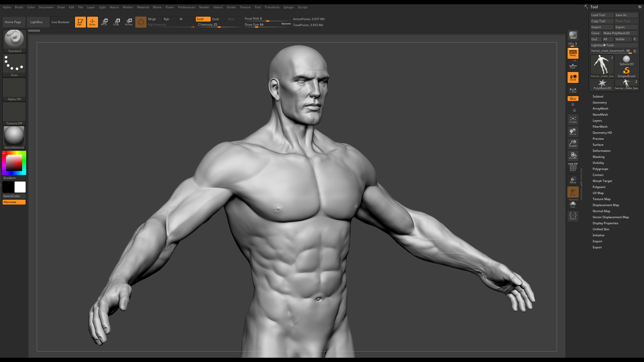This screenshot has height=362, width=644.
Task: Click the Xpose button
Action: [x=573, y=216]
